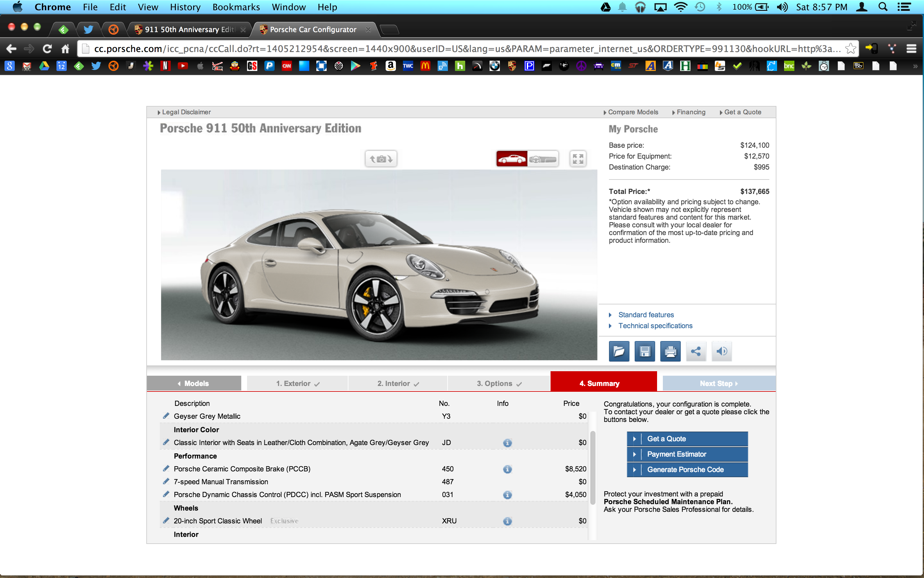Open the Twitter pinned tab
This screenshot has height=578, width=924.
pyautogui.click(x=88, y=30)
